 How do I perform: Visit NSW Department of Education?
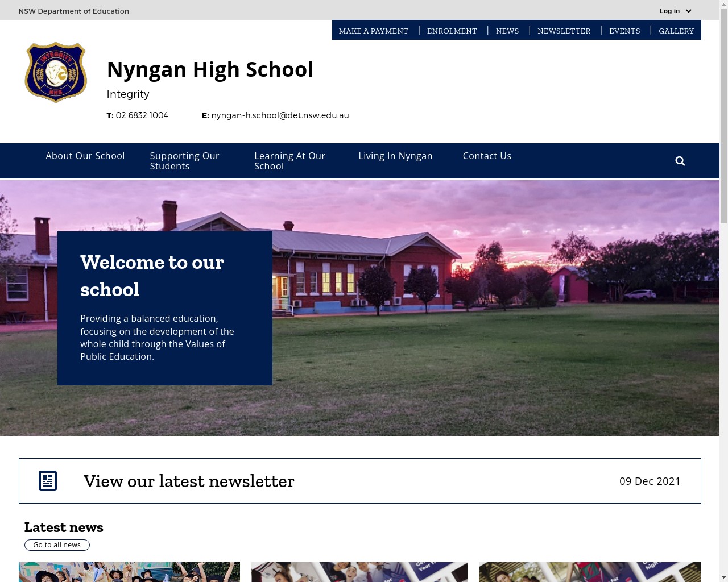pyautogui.click(x=73, y=11)
